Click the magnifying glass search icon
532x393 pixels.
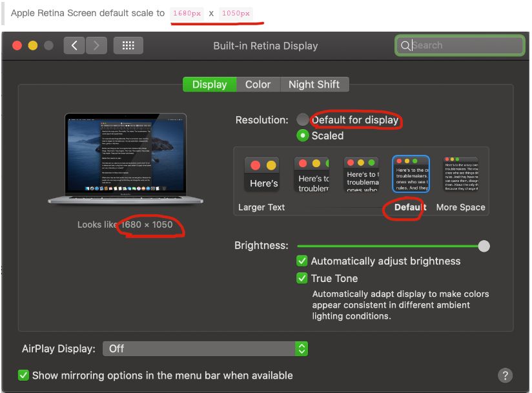[x=405, y=45]
